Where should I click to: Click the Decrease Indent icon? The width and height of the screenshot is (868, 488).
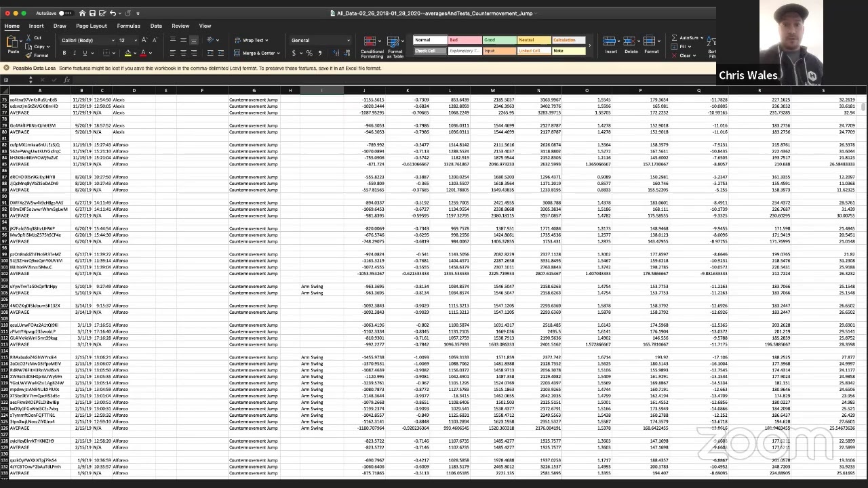click(210, 53)
